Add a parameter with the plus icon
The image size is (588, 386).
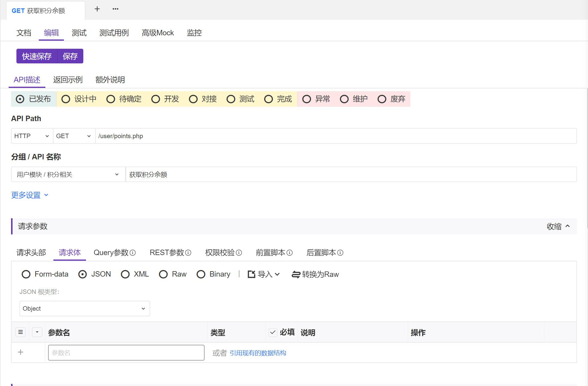click(20, 352)
